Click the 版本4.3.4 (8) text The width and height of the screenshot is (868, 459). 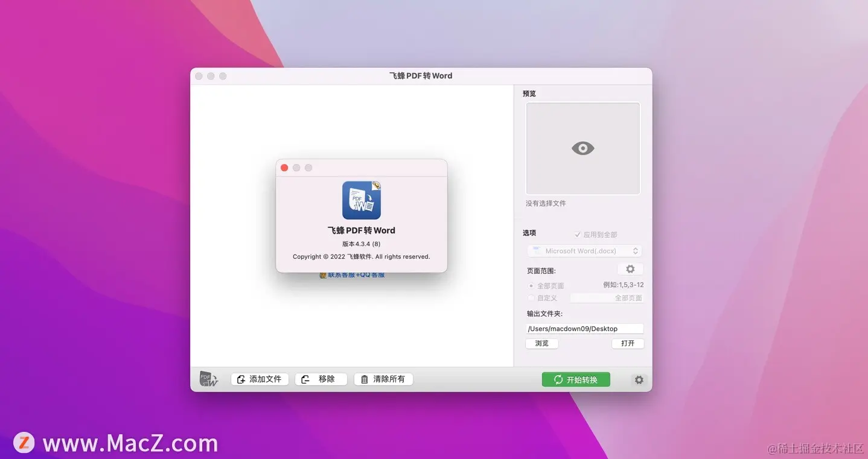pos(362,244)
